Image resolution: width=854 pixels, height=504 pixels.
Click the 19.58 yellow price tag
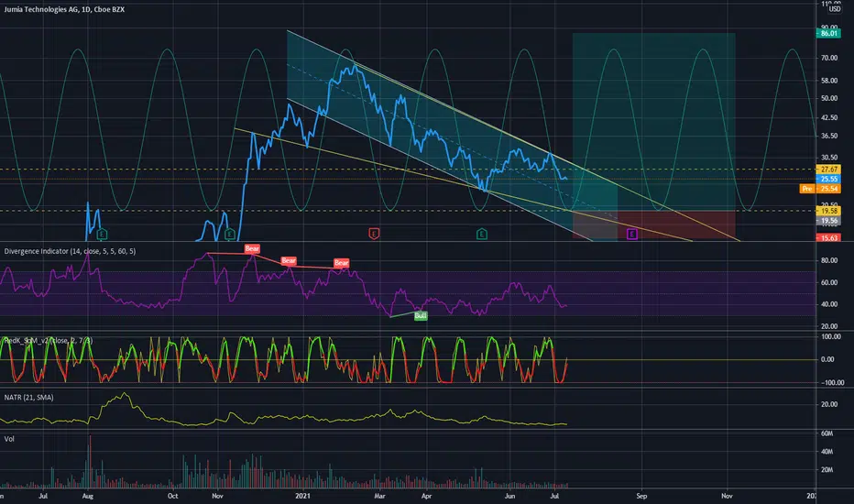coord(828,211)
